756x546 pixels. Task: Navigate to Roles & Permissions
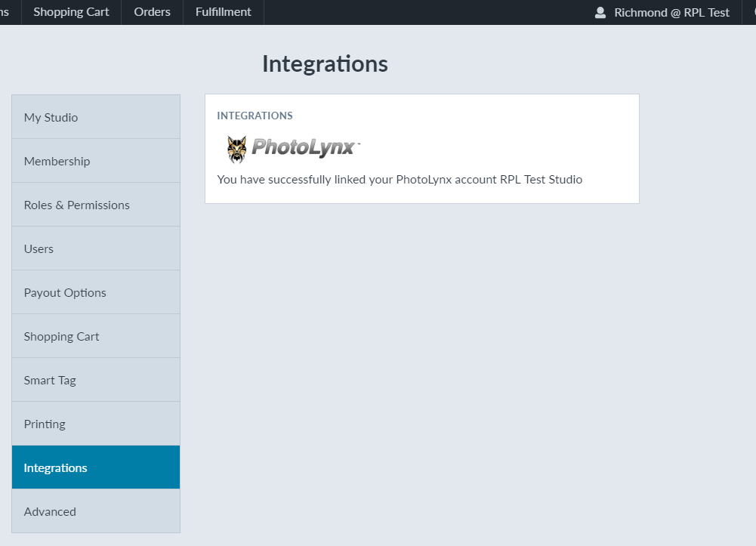click(96, 205)
